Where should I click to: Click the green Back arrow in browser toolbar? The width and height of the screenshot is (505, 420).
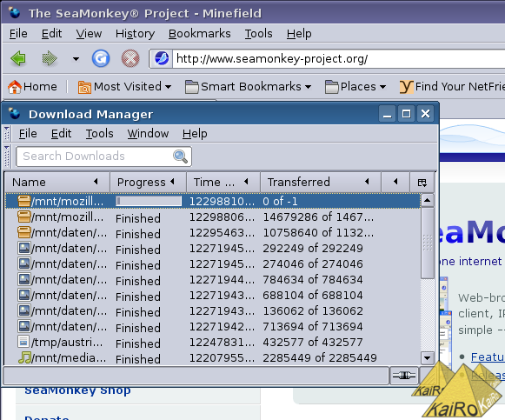tap(18, 58)
